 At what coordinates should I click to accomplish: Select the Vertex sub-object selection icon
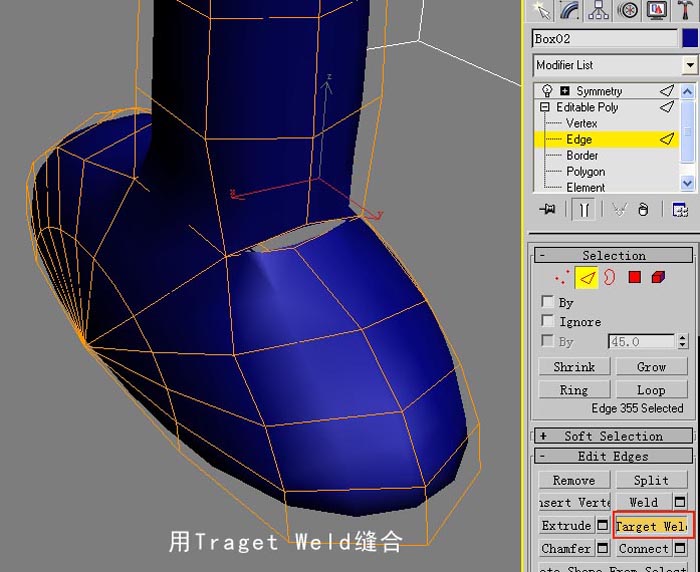point(562,278)
